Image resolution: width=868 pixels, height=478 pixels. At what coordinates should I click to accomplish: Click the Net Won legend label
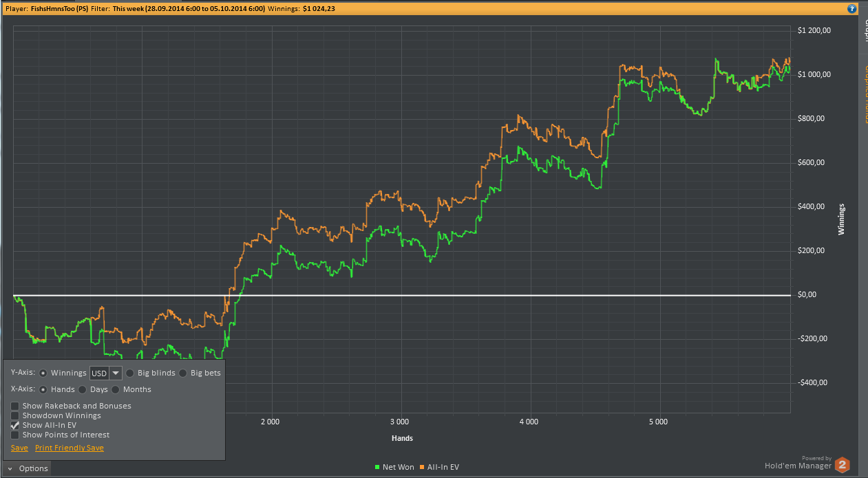399,468
